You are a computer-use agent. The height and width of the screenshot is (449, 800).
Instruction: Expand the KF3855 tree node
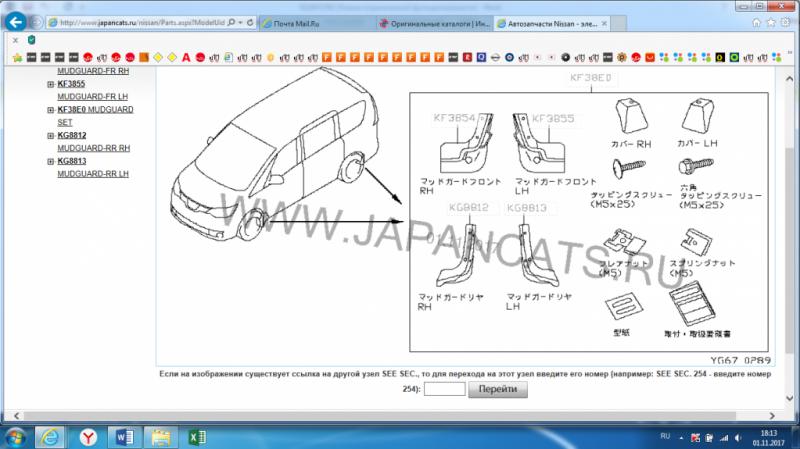pyautogui.click(x=51, y=84)
